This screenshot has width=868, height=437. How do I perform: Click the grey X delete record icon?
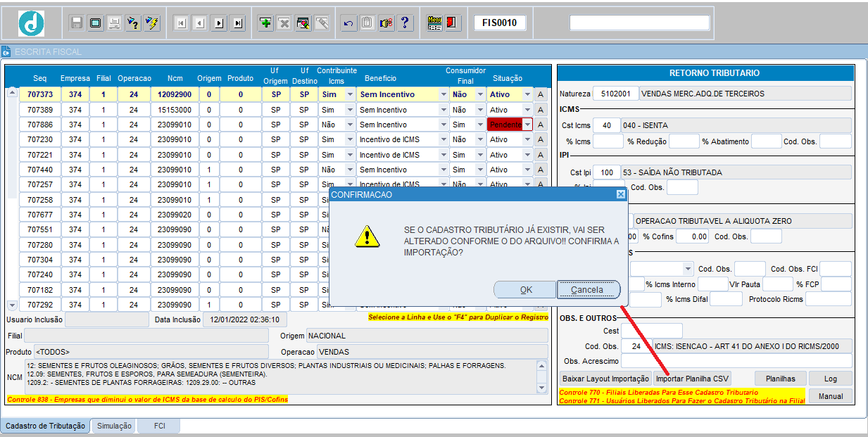pos(284,23)
